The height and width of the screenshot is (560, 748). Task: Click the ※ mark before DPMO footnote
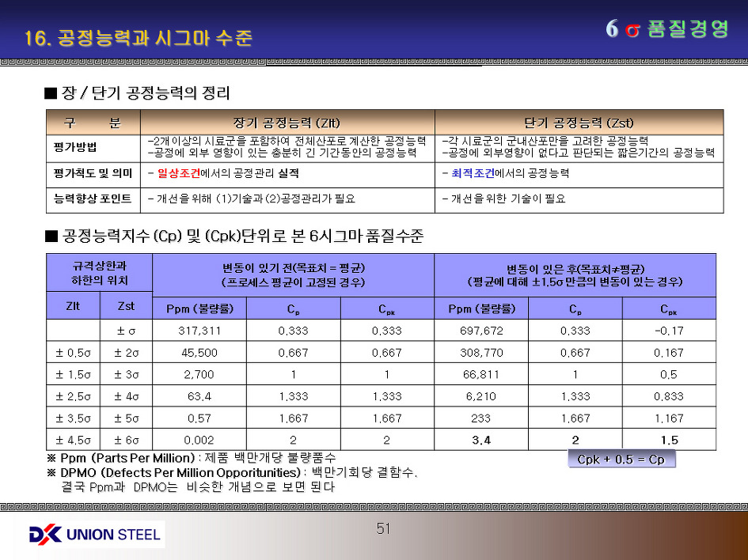51,472
